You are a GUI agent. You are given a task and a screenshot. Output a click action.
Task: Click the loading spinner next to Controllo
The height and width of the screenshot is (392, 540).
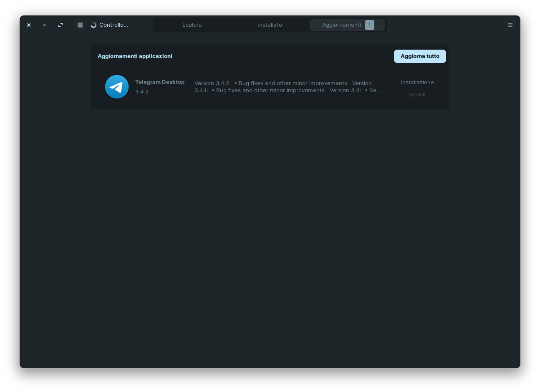pyautogui.click(x=93, y=25)
